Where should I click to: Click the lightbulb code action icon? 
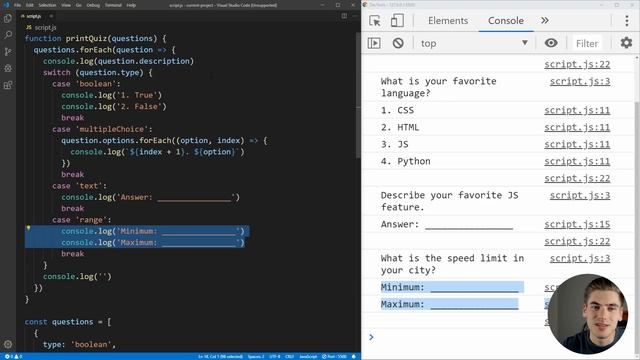pyautogui.click(x=28, y=228)
